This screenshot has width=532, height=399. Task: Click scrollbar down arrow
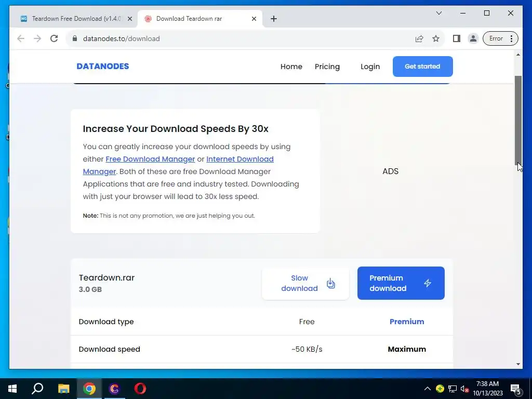pyautogui.click(x=518, y=364)
